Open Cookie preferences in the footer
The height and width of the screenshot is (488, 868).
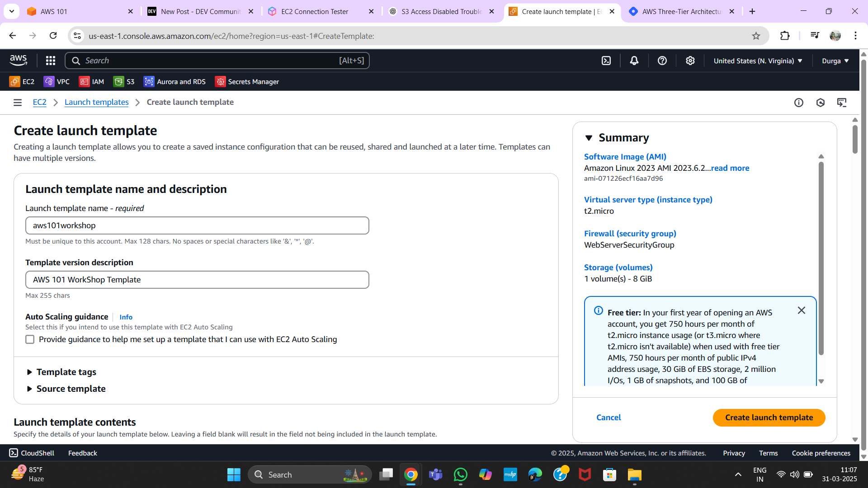point(821,453)
